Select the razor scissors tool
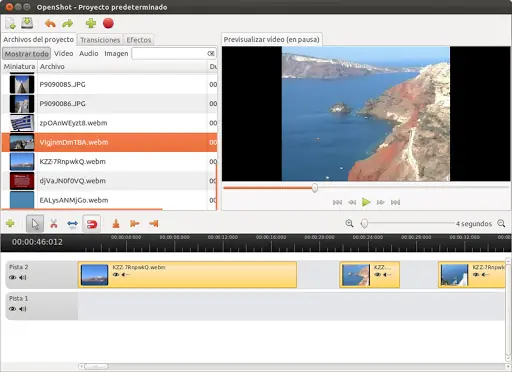This screenshot has width=512, height=372. point(53,223)
